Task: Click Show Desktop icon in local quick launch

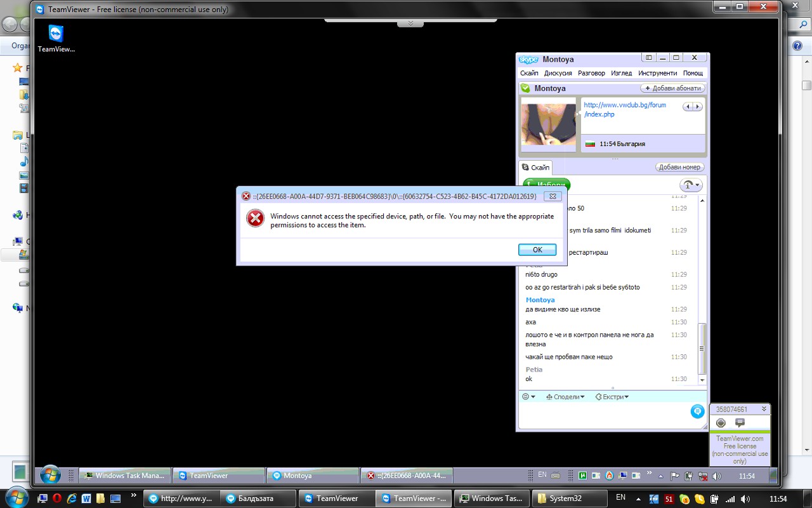Action: click(x=116, y=498)
